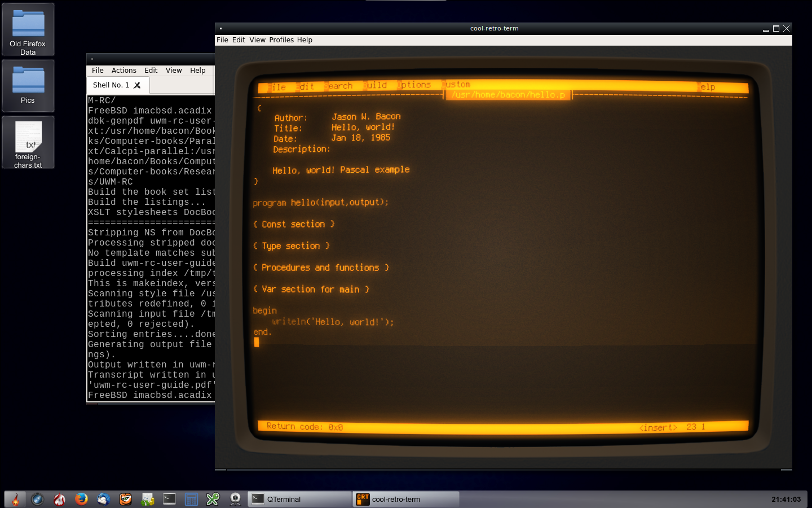Open the Pics folder on the desktop

pyautogui.click(x=28, y=85)
